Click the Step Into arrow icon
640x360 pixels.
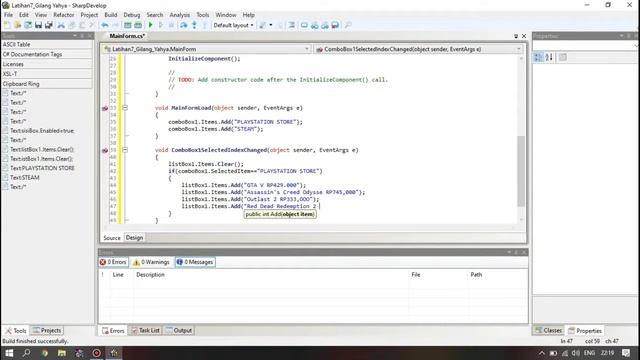[194, 25]
